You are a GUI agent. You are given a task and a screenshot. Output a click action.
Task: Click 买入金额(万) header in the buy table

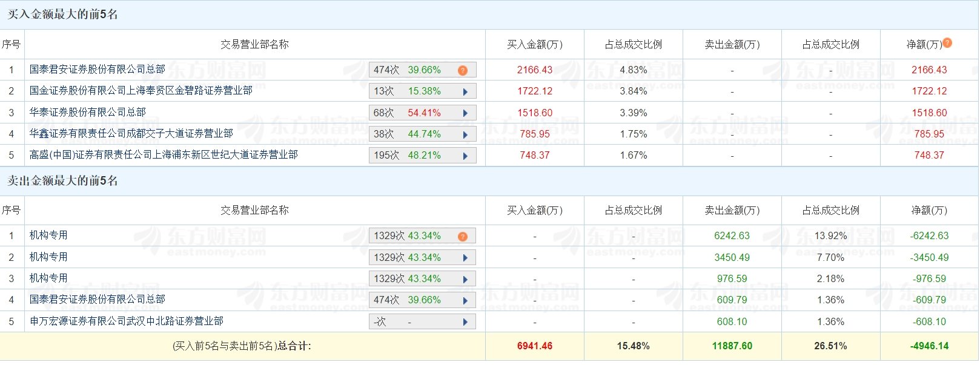point(535,44)
